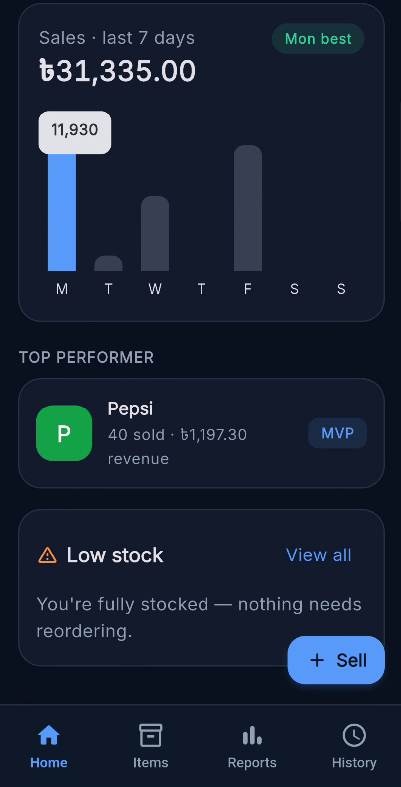Click the 11,930 tooltip above Monday
This screenshot has width=401, height=787.
click(x=75, y=132)
